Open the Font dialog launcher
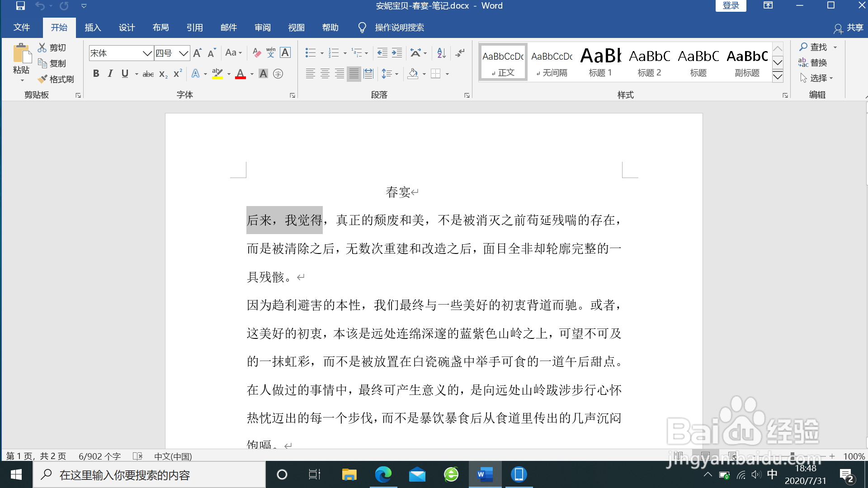The height and width of the screenshot is (488, 868). pos(292,95)
